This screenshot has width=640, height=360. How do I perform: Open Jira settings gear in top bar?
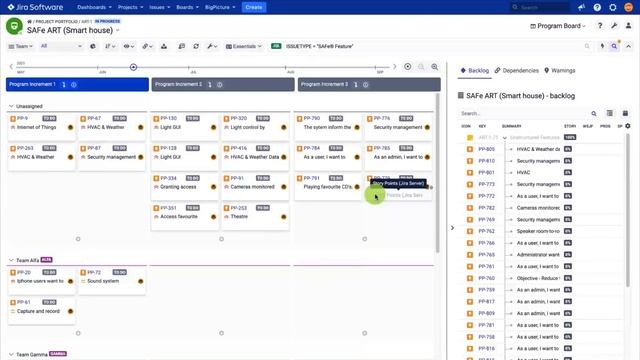613,7
